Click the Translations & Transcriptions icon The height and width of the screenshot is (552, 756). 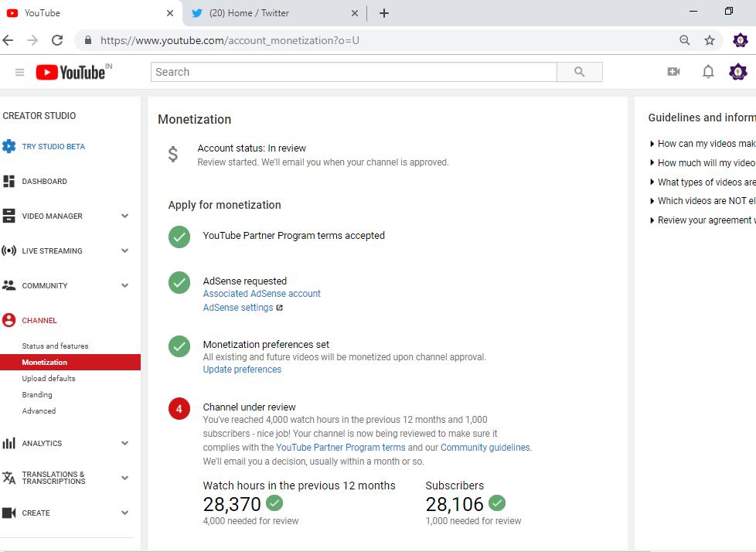tap(9, 478)
